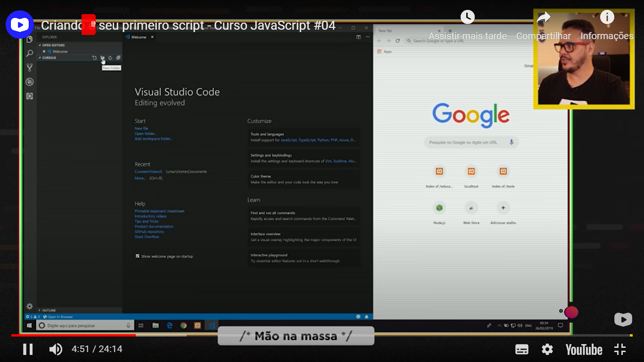
Task: Open the VS Code Source Control icon
Action: pos(30,67)
